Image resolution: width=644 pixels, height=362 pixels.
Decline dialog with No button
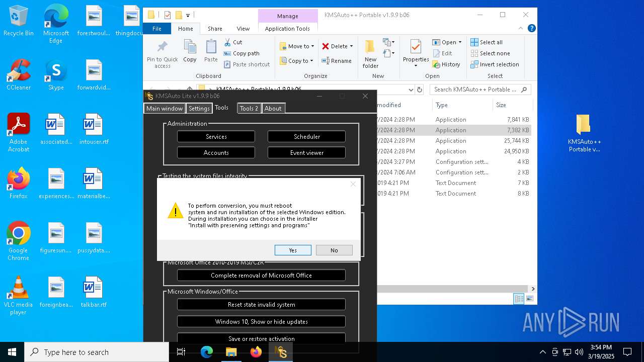tap(334, 250)
